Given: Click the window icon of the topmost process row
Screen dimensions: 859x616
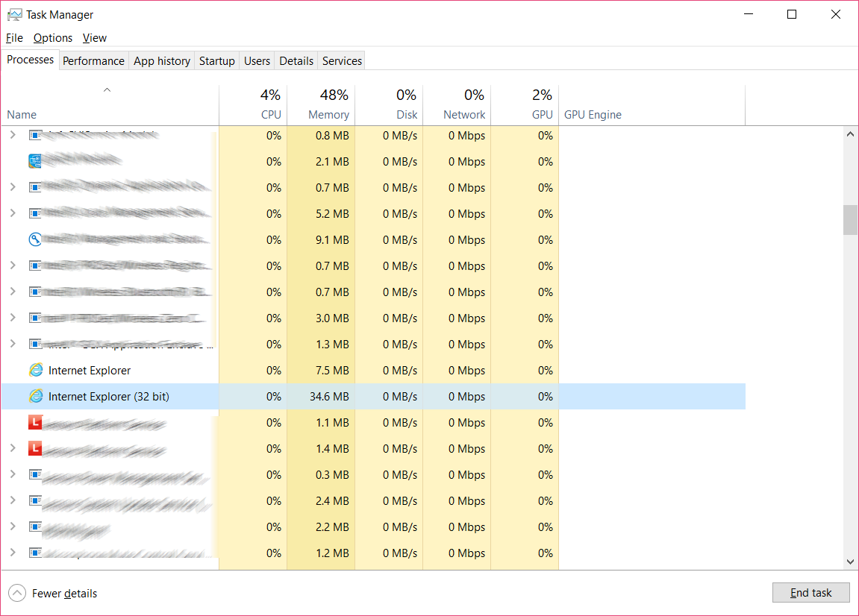Looking at the screenshot, I should click(x=34, y=134).
